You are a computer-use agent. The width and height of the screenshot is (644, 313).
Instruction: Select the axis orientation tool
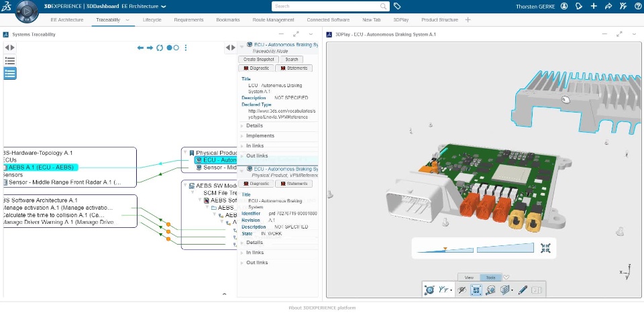pyautogui.click(x=444, y=290)
